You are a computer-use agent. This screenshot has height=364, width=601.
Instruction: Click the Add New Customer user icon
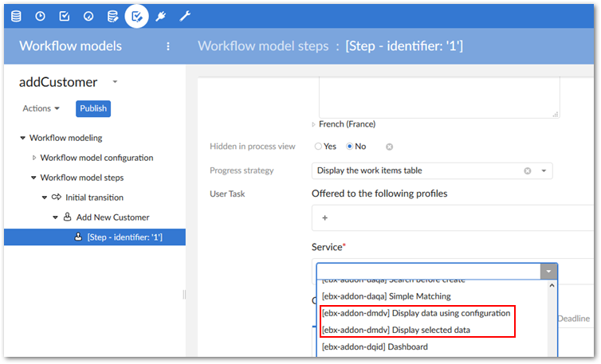click(x=68, y=217)
